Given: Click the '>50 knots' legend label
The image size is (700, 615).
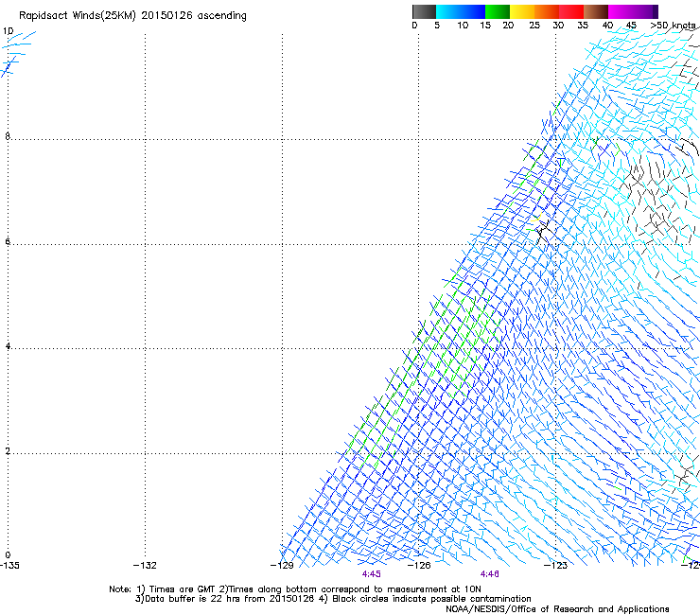Looking at the screenshot, I should 673,26.
